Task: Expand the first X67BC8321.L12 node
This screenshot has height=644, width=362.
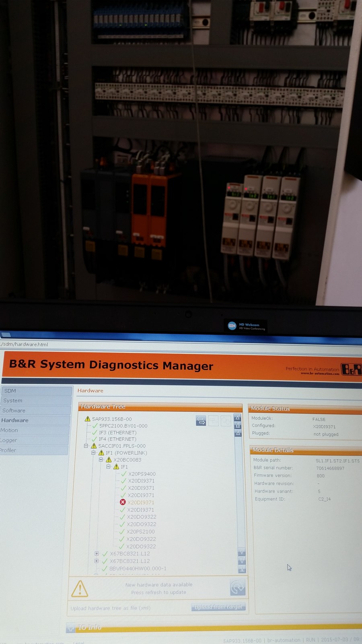Action: (97, 554)
